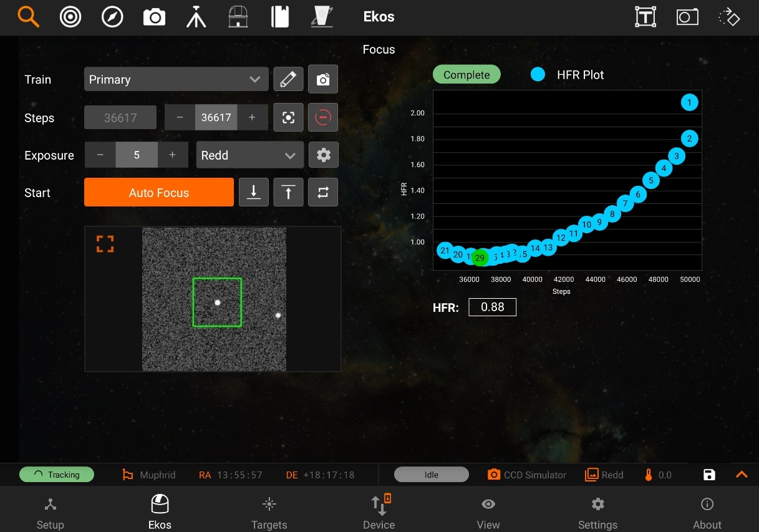This screenshot has width=759, height=532.
Task: Open the Mount module tripod icon
Action: pos(196,17)
